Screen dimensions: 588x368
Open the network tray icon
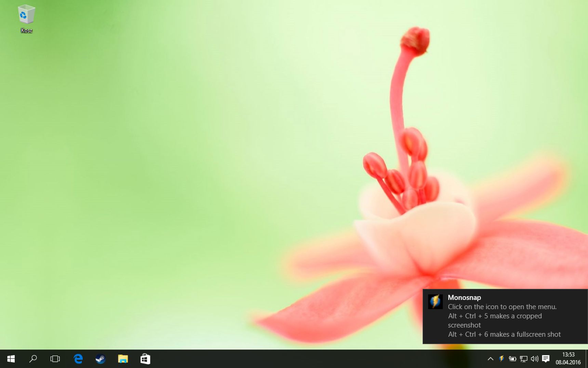point(523,359)
